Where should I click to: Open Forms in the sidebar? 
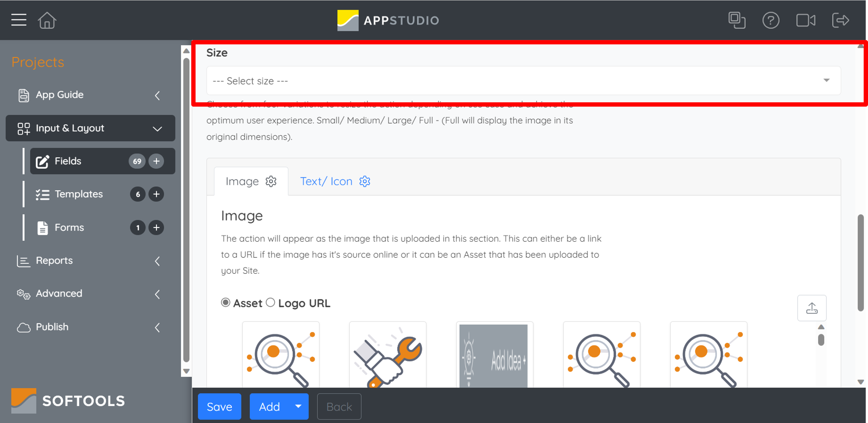tap(69, 228)
